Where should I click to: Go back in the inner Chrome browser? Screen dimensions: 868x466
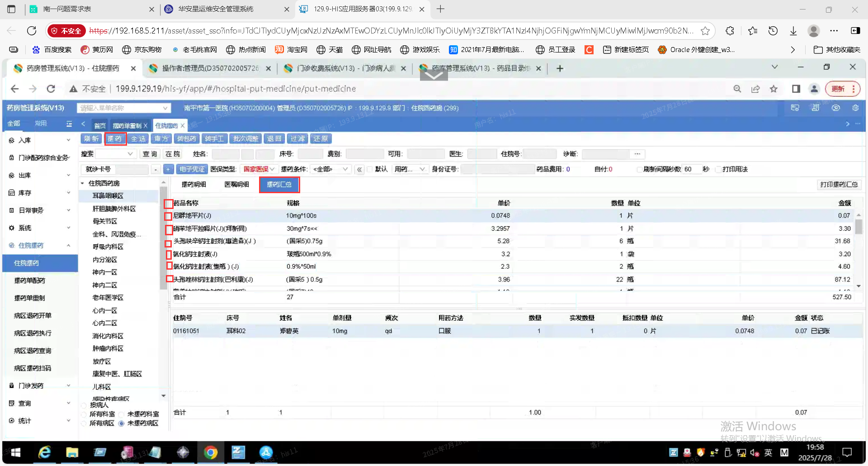14,89
